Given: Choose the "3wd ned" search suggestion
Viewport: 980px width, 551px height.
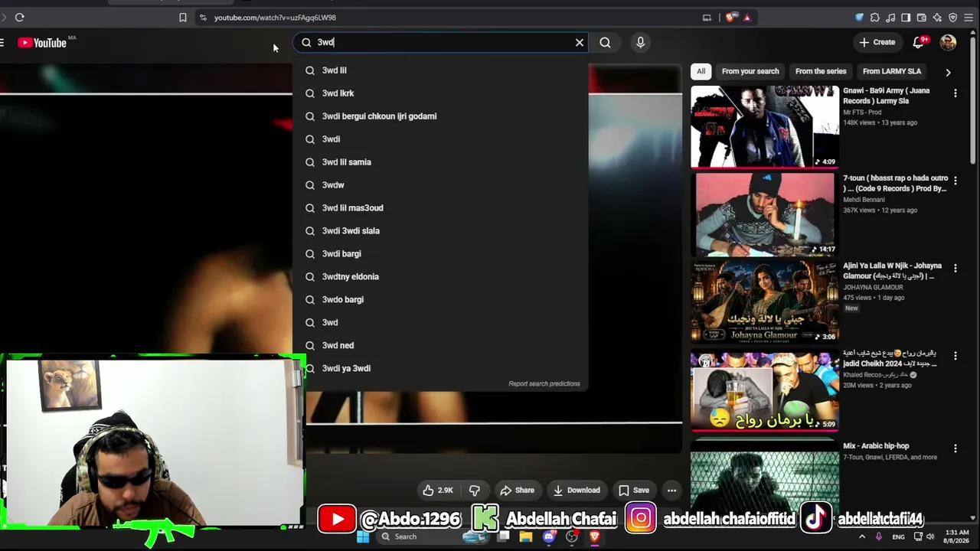Looking at the screenshot, I should tap(440, 346).
